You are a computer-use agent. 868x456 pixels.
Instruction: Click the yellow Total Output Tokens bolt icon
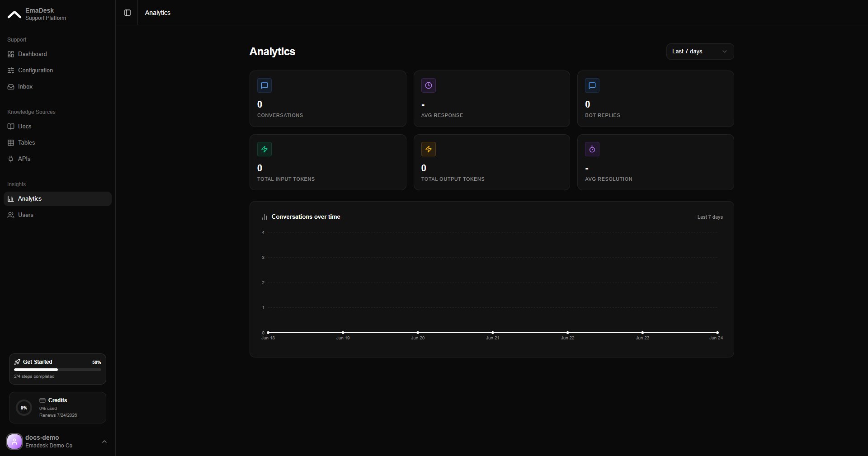pos(429,149)
